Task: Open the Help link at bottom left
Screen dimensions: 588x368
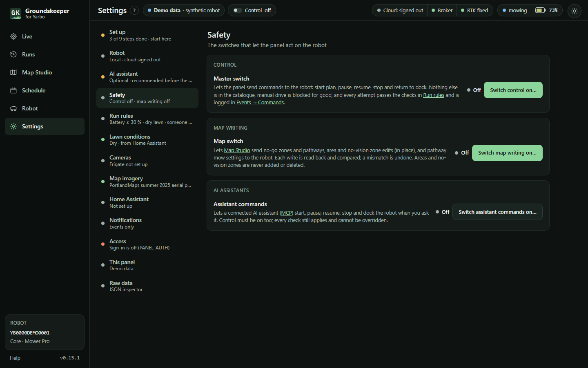Action: point(15,358)
